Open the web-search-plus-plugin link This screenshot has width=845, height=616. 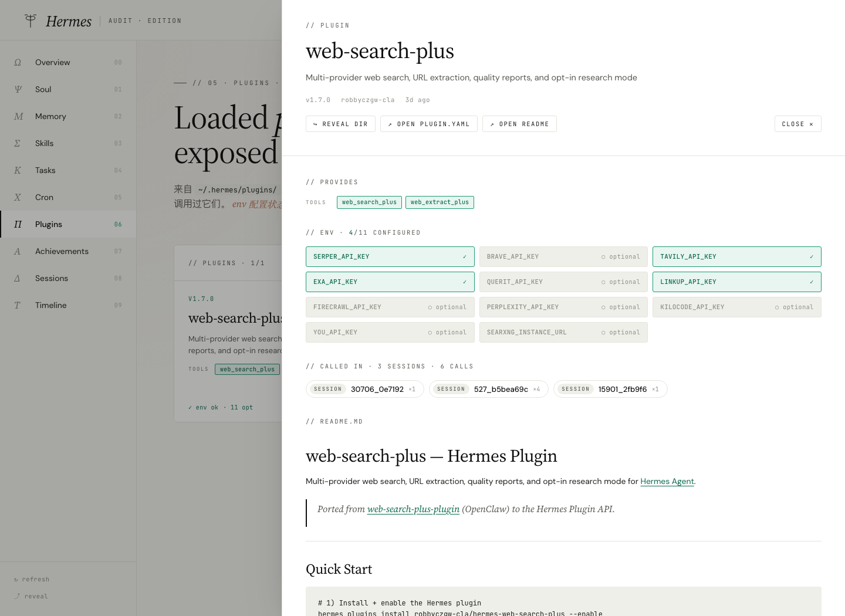413,509
